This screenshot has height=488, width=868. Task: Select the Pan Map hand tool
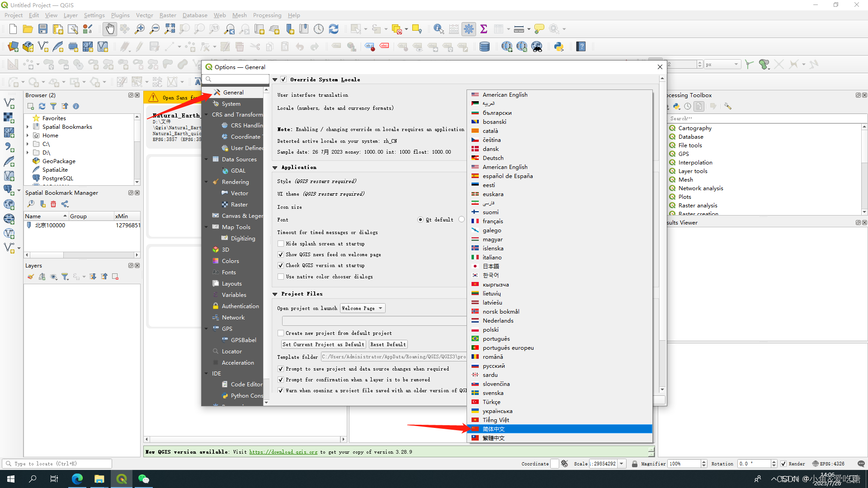pos(109,29)
